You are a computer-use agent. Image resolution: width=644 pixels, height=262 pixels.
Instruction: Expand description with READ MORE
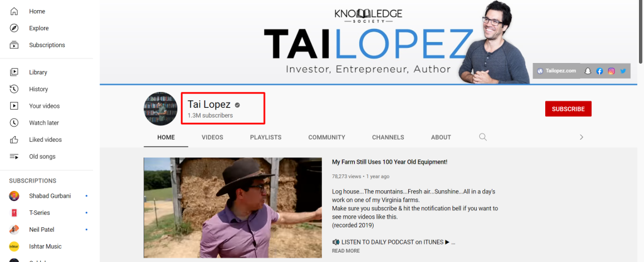[346, 251]
